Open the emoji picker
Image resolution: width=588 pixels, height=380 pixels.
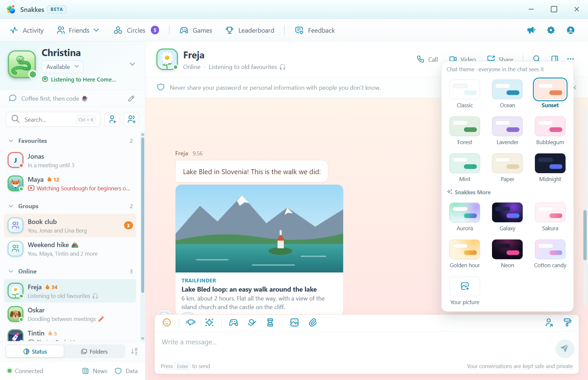pyautogui.click(x=167, y=323)
